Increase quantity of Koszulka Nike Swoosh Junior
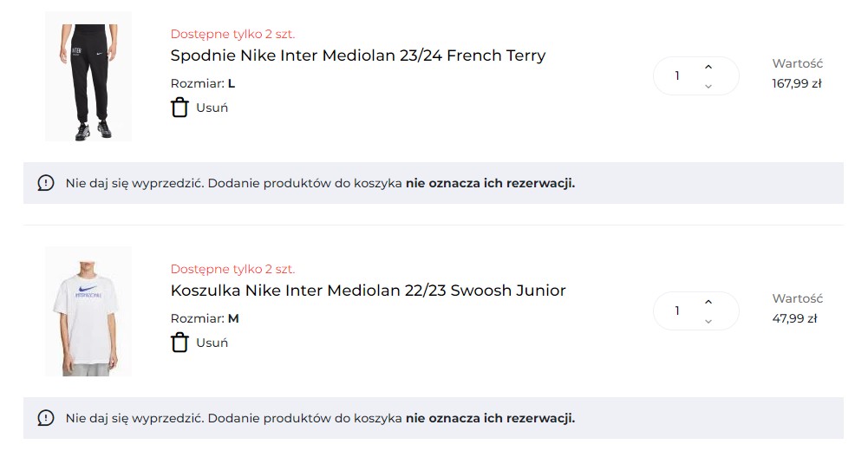868x451 pixels. click(x=708, y=302)
